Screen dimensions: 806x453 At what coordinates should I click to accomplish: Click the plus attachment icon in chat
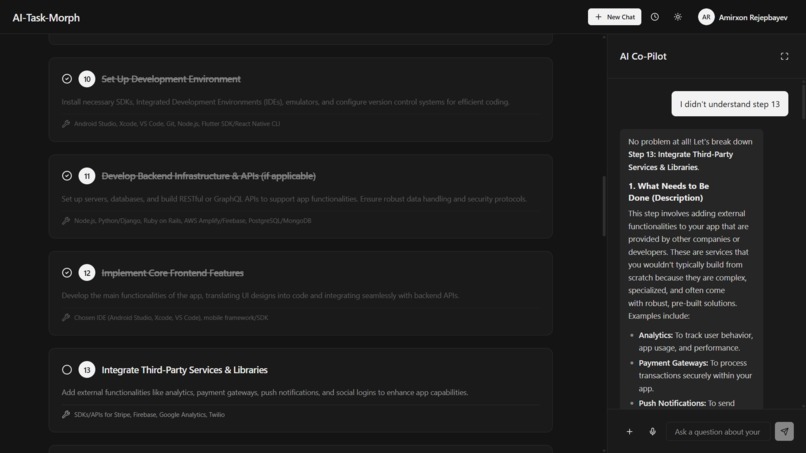pyautogui.click(x=629, y=431)
